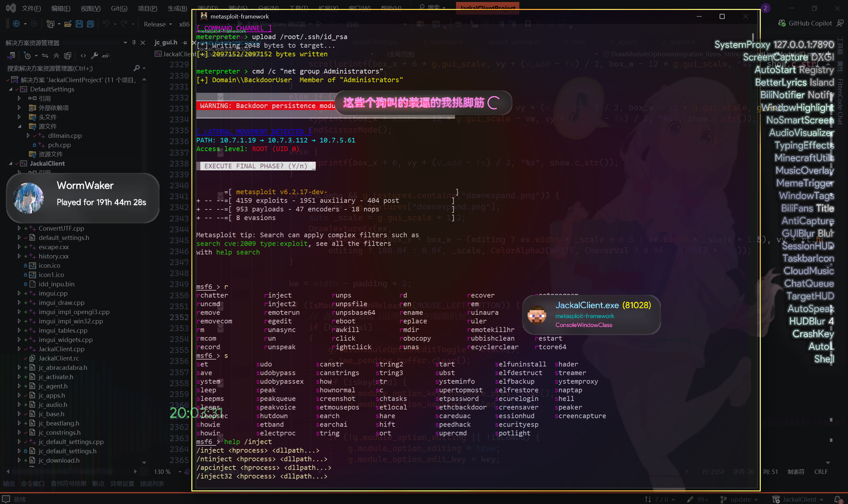Click the Solution Explorer scroll-up arrow
The image size is (848, 504).
click(x=144, y=80)
